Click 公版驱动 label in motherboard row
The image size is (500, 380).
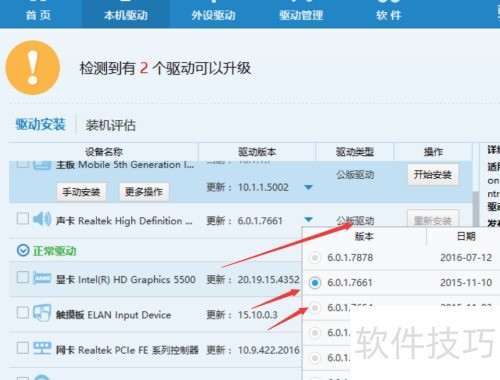point(355,175)
